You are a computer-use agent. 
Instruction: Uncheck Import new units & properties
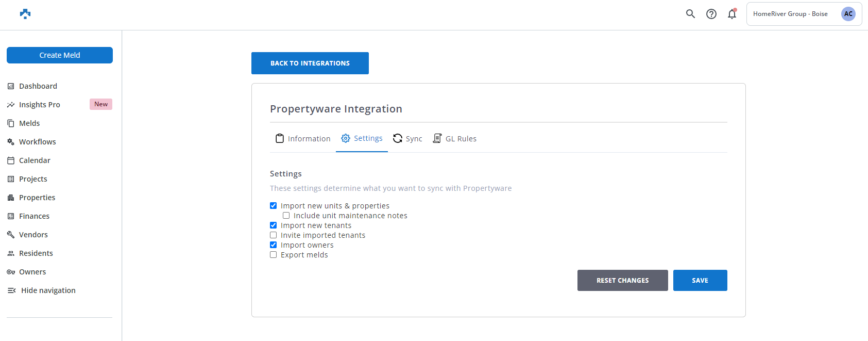click(x=274, y=206)
